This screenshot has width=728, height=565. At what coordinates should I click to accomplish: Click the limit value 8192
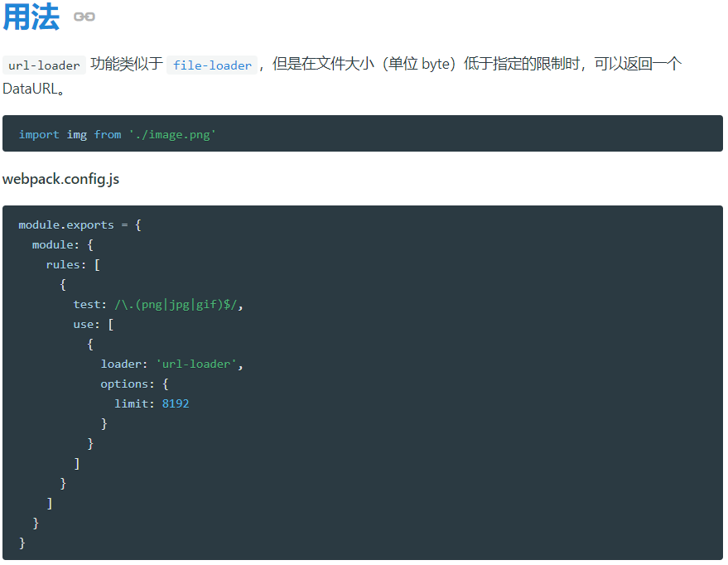point(176,403)
